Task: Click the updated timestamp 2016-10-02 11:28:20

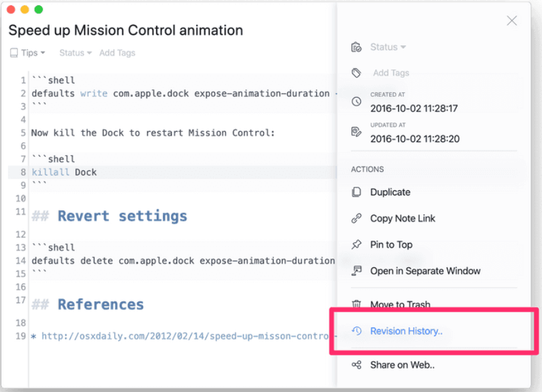Action: [415, 139]
